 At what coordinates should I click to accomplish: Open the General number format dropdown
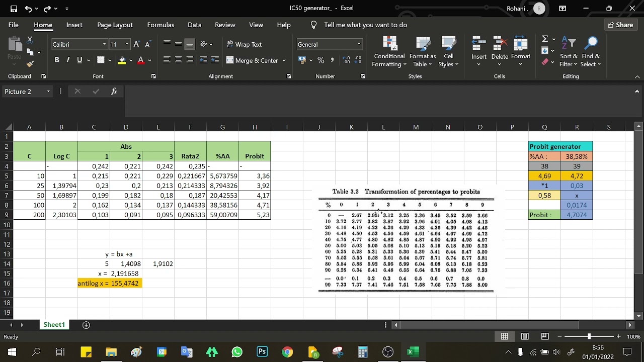[359, 44]
